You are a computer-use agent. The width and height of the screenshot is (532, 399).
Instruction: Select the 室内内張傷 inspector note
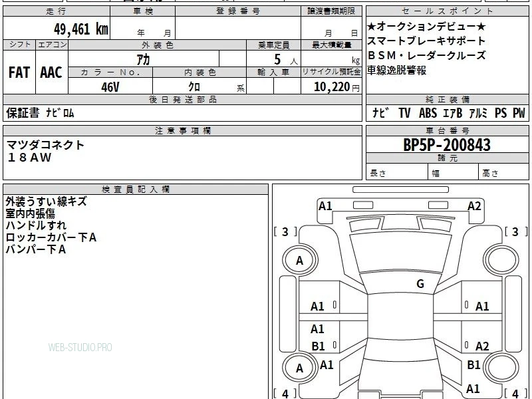(x=30, y=213)
